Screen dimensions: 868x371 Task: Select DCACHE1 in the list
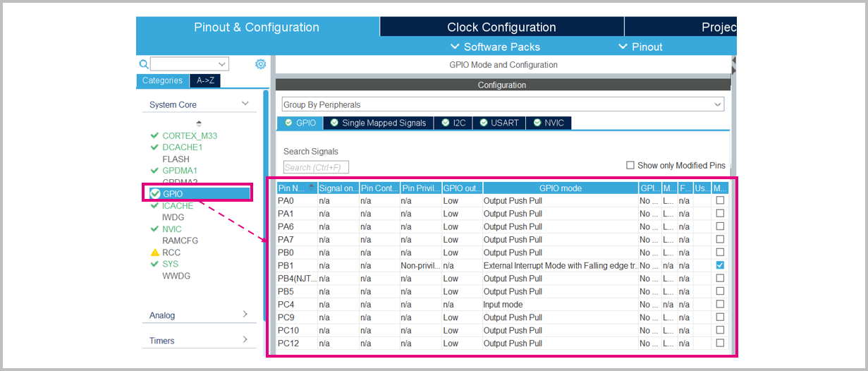point(183,147)
